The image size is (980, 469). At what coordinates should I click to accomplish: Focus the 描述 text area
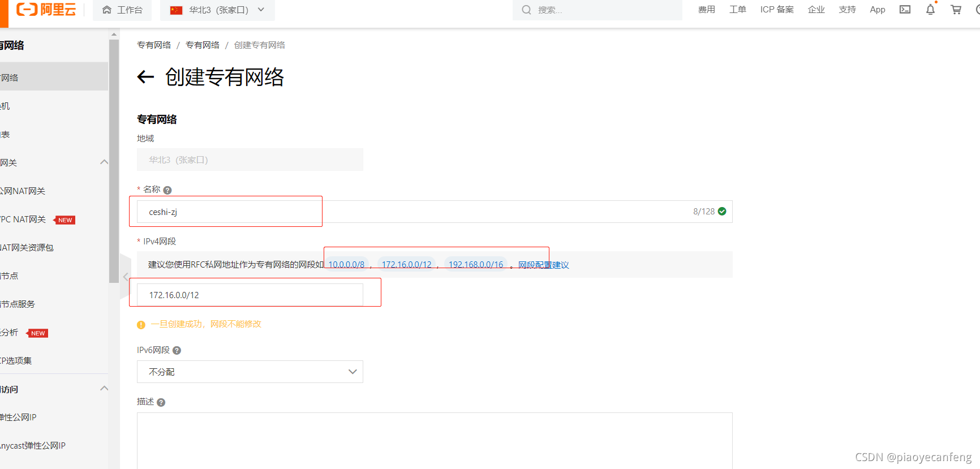(x=435, y=441)
